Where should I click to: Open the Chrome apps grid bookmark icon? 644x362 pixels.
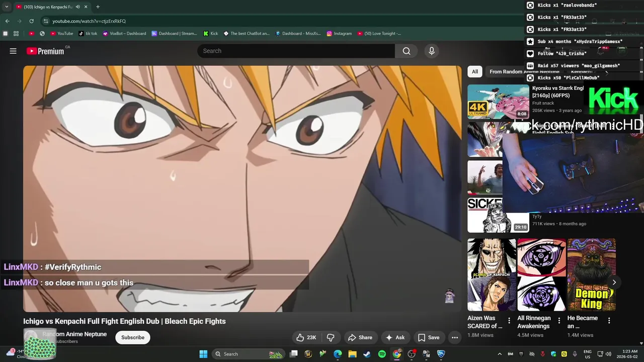[x=16, y=34]
